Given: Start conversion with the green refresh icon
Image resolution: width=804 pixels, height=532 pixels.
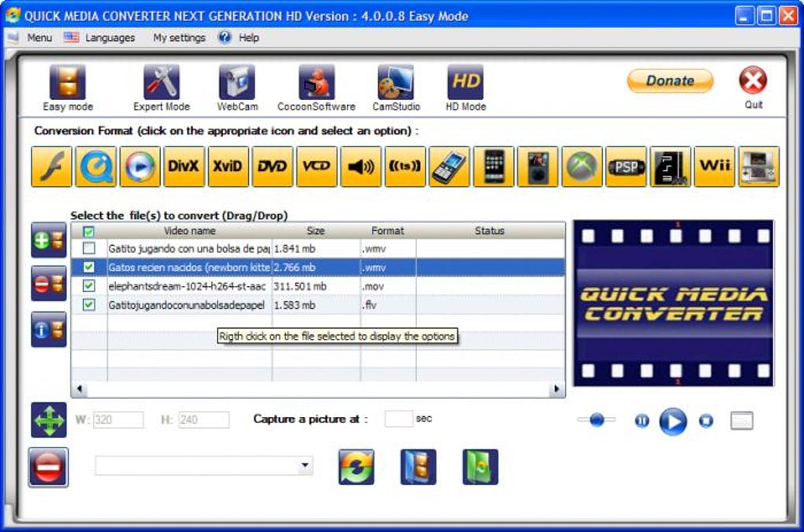Looking at the screenshot, I should pyautogui.click(x=356, y=467).
